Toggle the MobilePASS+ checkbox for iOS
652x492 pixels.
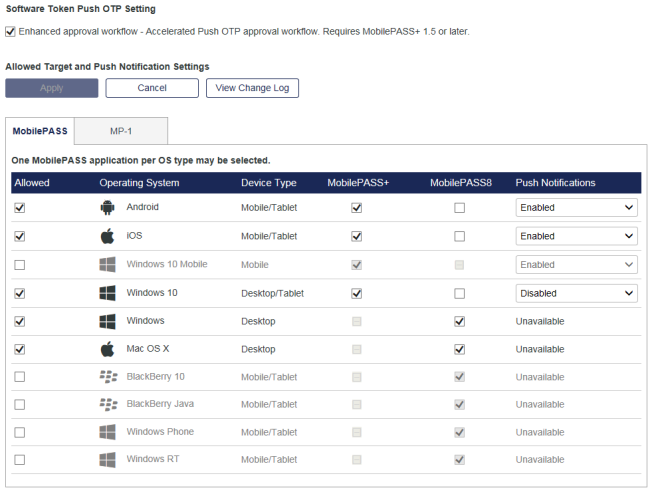tap(356, 236)
